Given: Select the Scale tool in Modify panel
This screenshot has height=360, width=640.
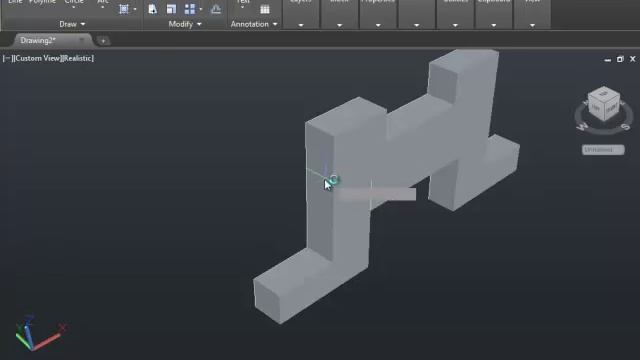Looking at the screenshot, I should tap(171, 9).
